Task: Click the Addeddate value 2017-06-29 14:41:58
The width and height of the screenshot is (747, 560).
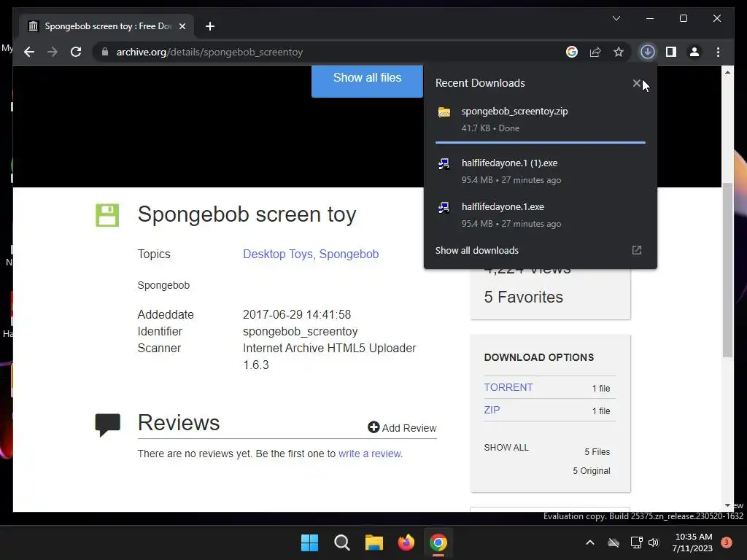Action: pyautogui.click(x=297, y=315)
